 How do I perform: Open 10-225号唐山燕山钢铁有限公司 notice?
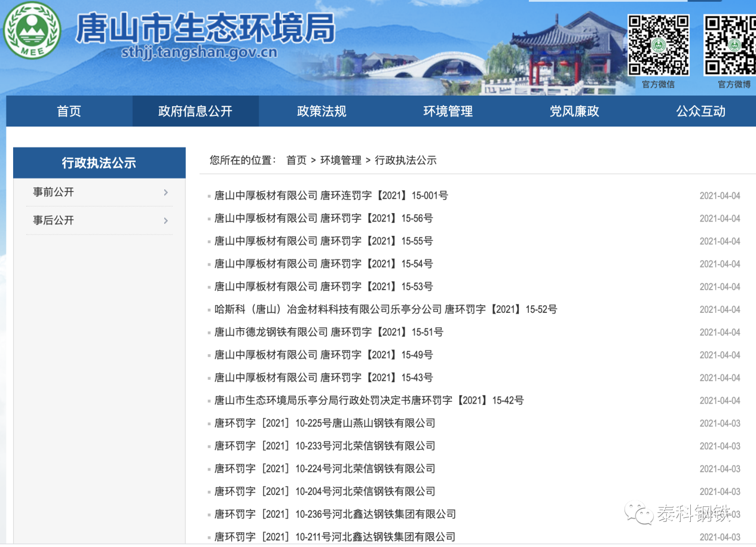point(325,423)
